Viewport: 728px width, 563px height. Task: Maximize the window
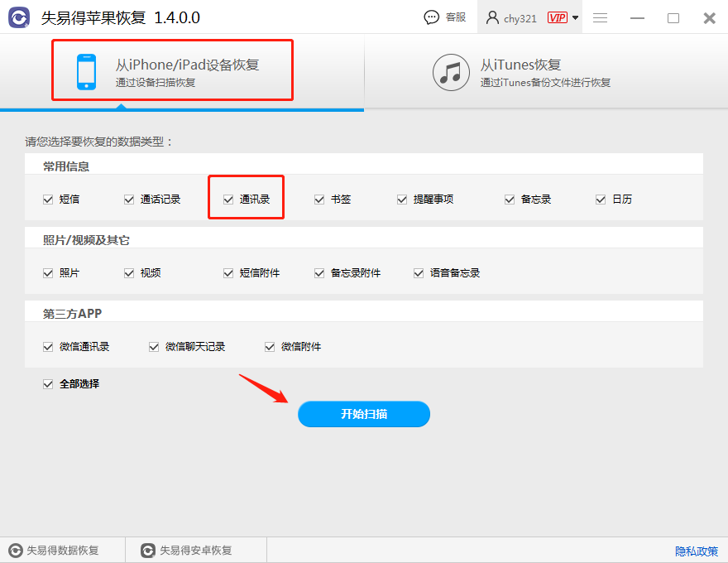[x=673, y=17]
